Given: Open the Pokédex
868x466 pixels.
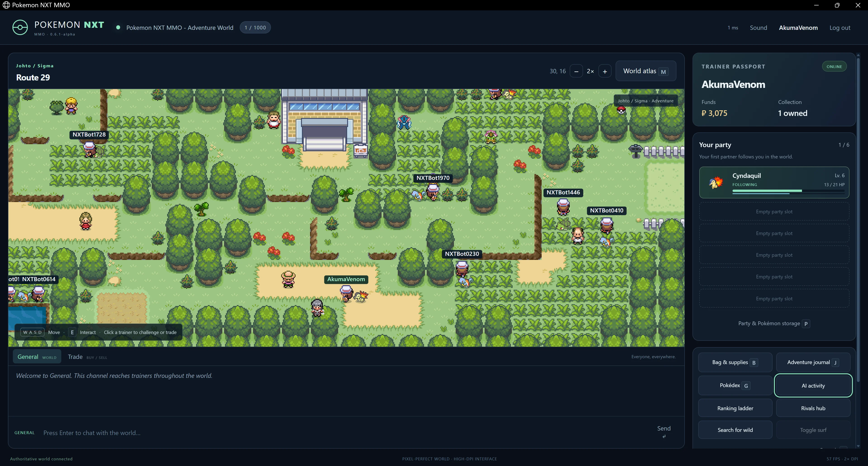Looking at the screenshot, I should coord(735,385).
